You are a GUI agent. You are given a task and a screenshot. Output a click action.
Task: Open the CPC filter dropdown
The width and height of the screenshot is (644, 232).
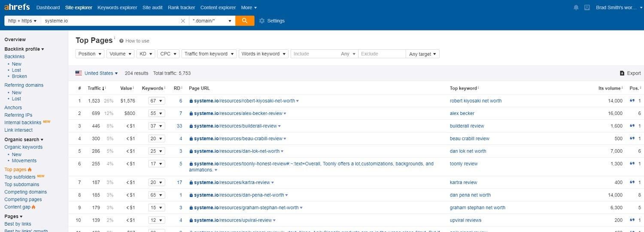[x=168, y=54]
